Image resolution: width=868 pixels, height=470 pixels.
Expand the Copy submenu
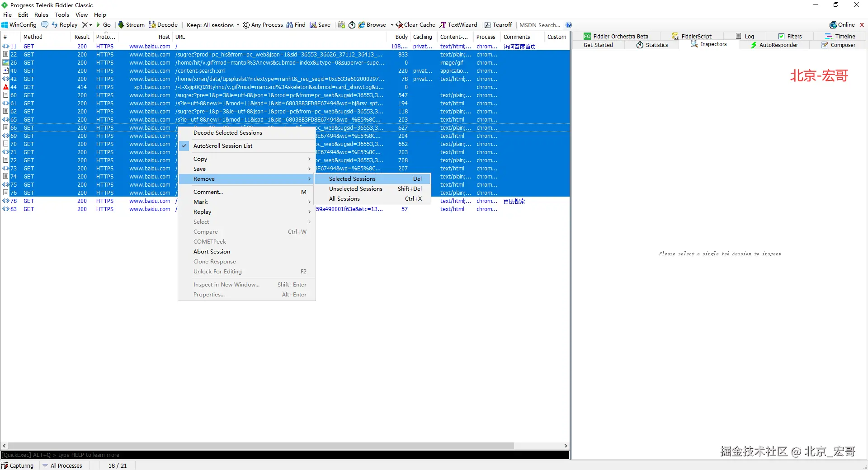(247, 159)
